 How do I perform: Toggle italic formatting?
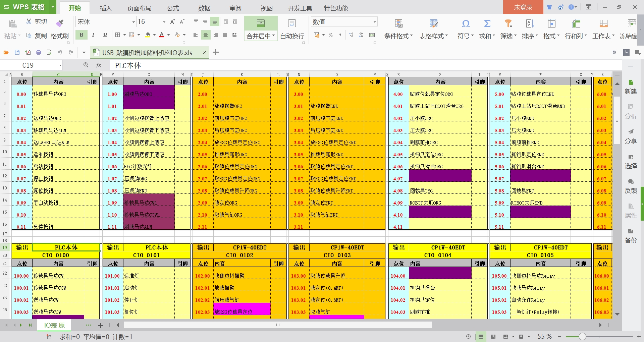(93, 35)
